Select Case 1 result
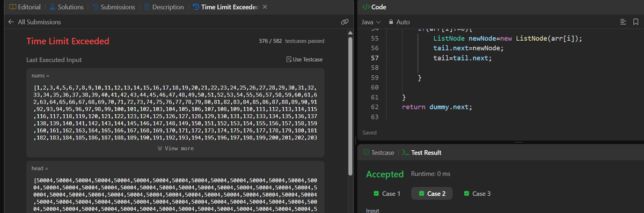Viewport: 644px width, 213px height. pos(386,193)
